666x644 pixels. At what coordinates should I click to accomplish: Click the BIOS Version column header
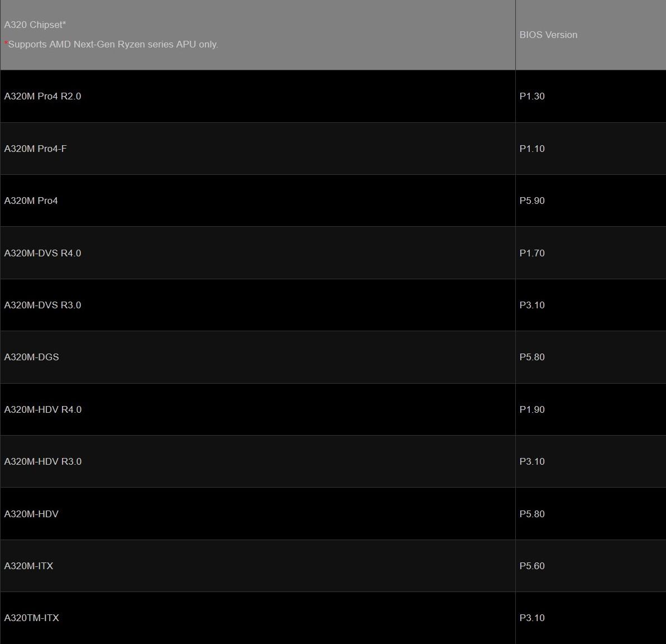coord(548,35)
